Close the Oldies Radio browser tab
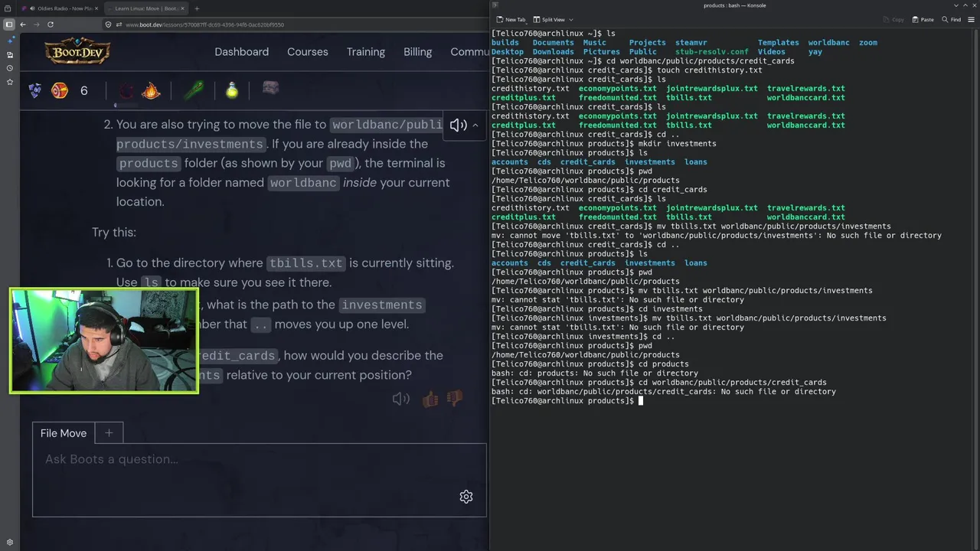Screen dimensions: 980x551 [96, 8]
